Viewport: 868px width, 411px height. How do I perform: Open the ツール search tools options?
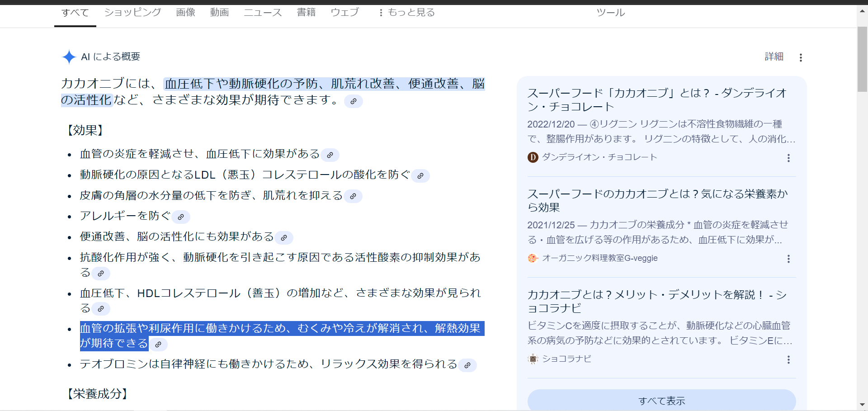tap(610, 13)
